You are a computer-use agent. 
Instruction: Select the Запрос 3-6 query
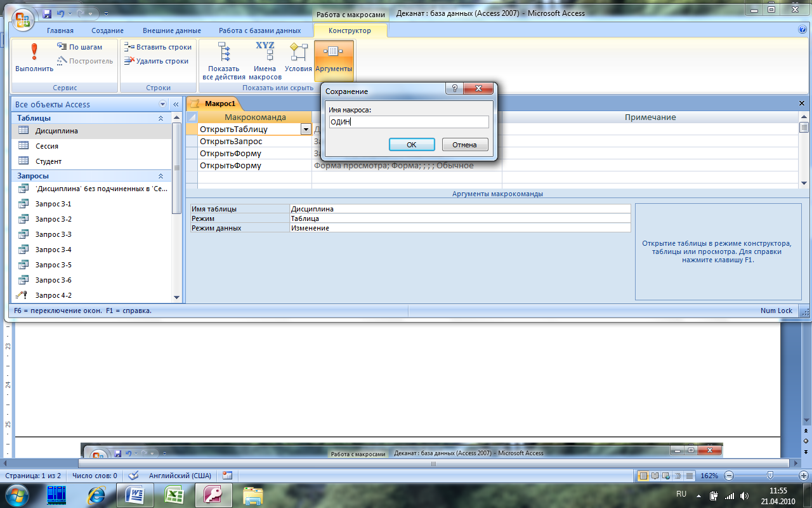click(x=91, y=280)
